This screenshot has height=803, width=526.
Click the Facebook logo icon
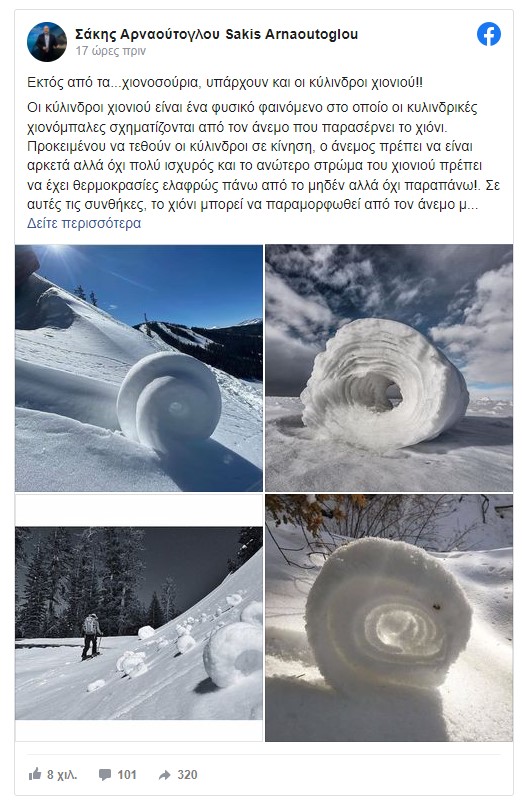pyautogui.click(x=489, y=35)
